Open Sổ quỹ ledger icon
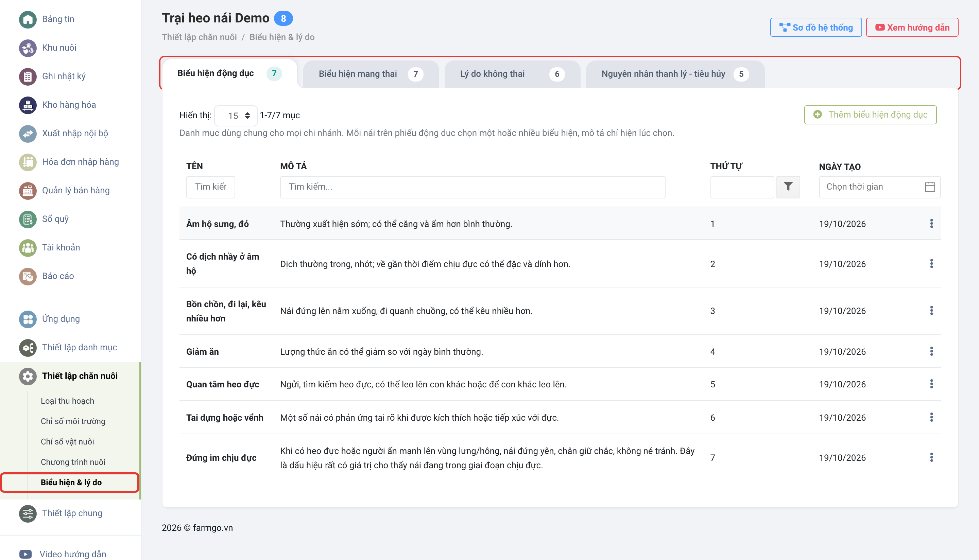This screenshot has height=560, width=979. (x=28, y=219)
